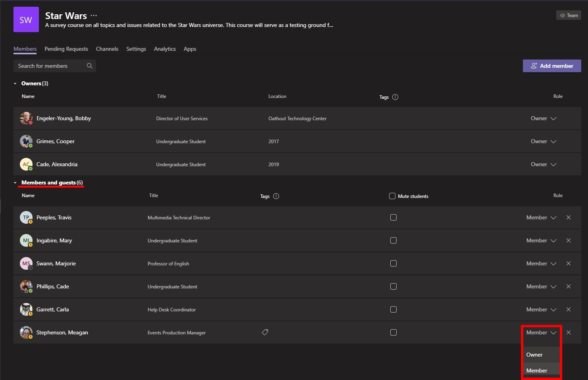Collapse the Owners section

[15, 84]
